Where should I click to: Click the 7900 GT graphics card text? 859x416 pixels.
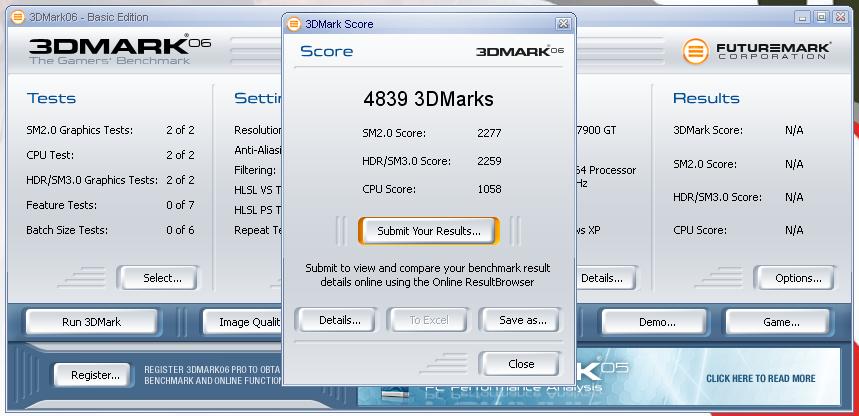click(596, 130)
